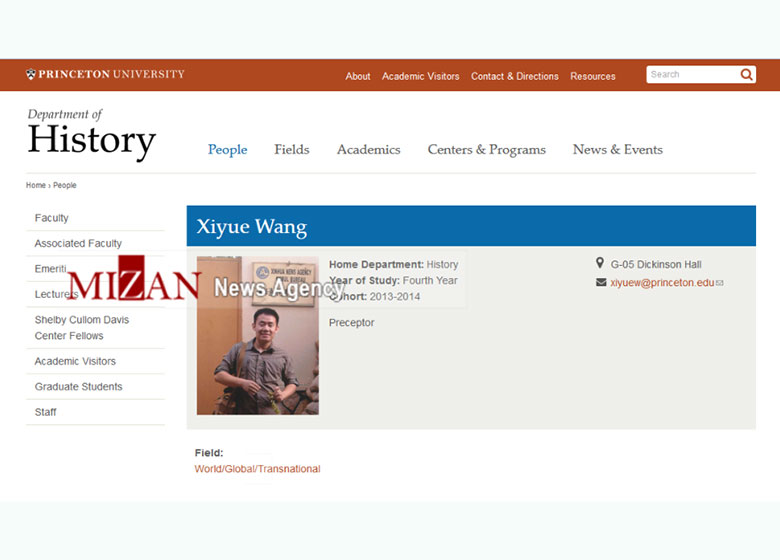This screenshot has width=780, height=560.
Task: Open Contact & Directions link
Action: [514, 76]
